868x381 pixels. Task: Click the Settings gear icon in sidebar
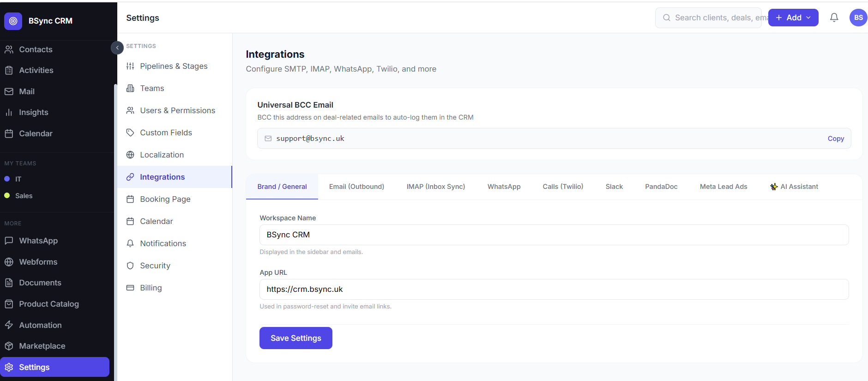click(x=9, y=367)
